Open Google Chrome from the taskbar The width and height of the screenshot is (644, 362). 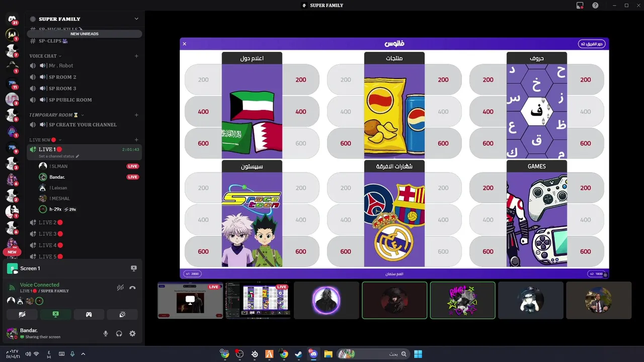(284, 354)
